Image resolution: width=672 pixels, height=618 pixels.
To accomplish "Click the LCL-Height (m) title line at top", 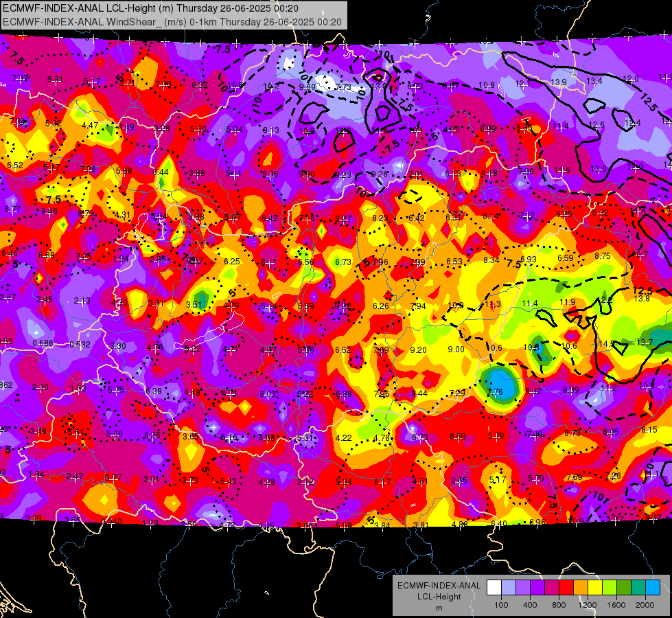I will coord(150,8).
